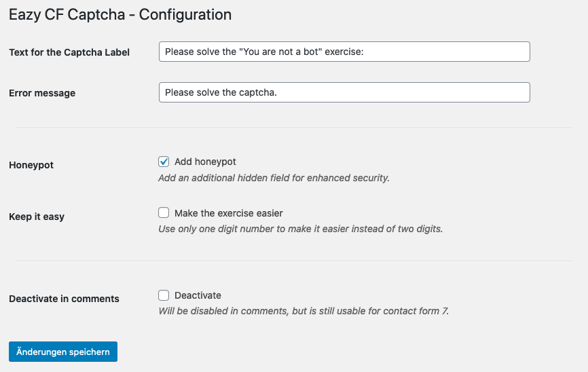This screenshot has width=588, height=372.
Task: Tick the Deactivate in comments checkbox
Action: click(164, 295)
